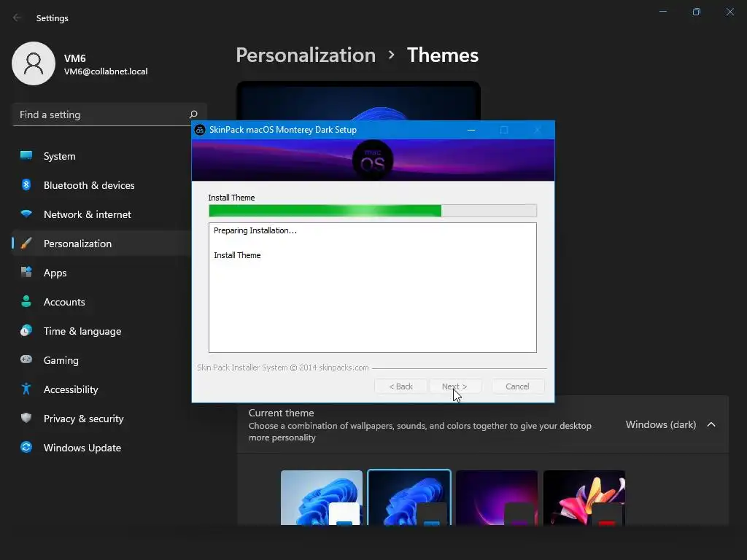This screenshot has height=560, width=747.
Task: Click the Time & language clock icon
Action: 26,330
